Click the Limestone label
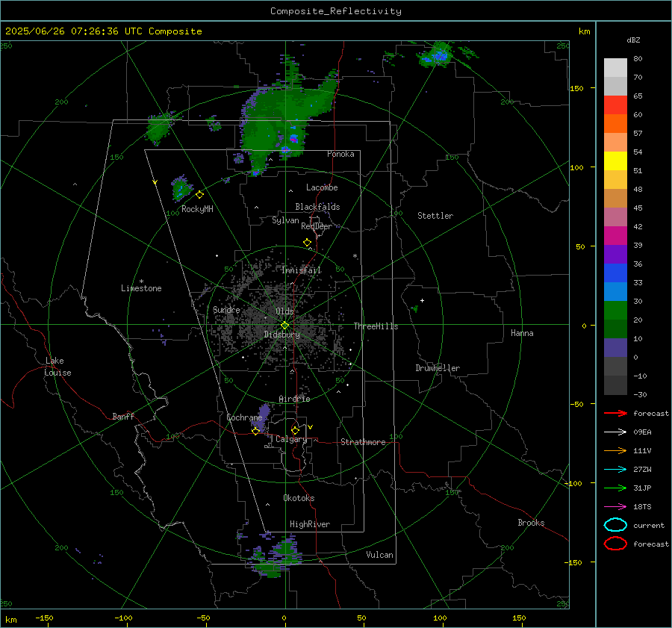Screen dimensions: 672x628 pos(141,288)
